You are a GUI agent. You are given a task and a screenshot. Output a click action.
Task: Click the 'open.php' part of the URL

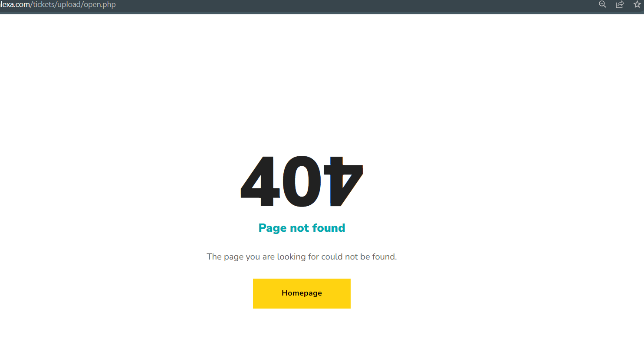point(100,5)
